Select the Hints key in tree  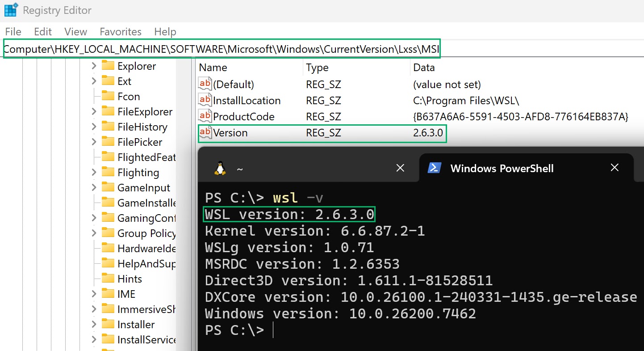130,279
